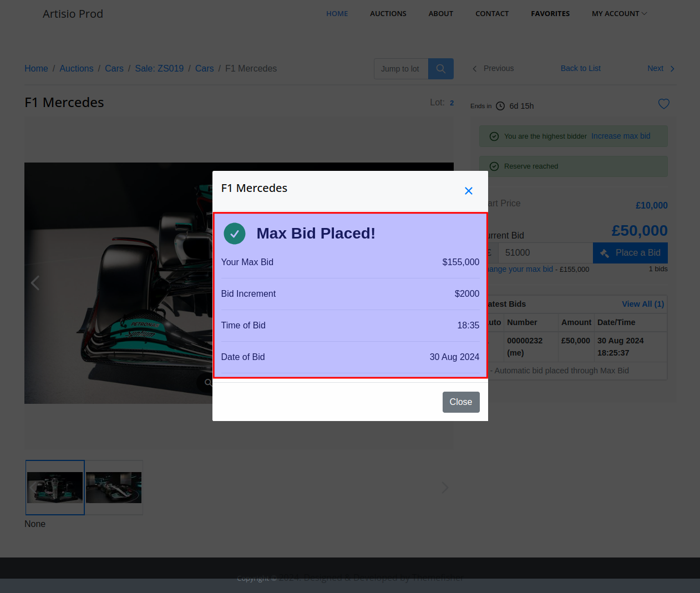Viewport: 700px width, 593px height.
Task: Open Sale: ZS019 breadcrumb link
Action: tap(159, 68)
